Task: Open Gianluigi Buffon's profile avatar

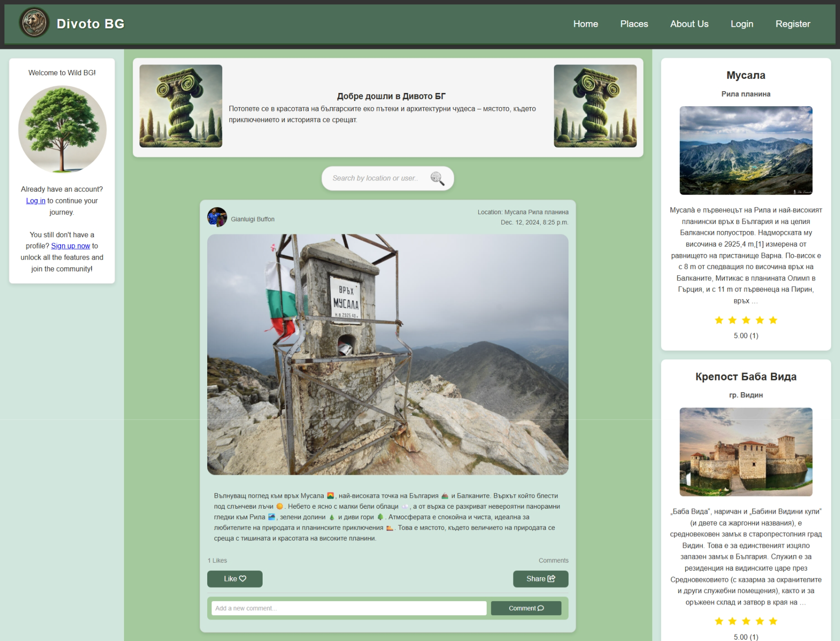Action: click(217, 217)
